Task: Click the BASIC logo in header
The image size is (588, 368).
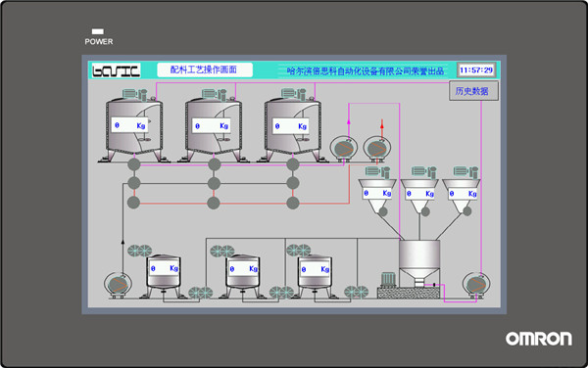Action: (117, 70)
